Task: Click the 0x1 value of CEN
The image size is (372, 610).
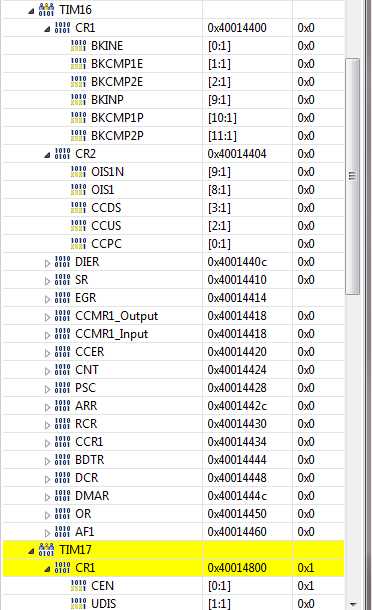Action: coord(305,585)
